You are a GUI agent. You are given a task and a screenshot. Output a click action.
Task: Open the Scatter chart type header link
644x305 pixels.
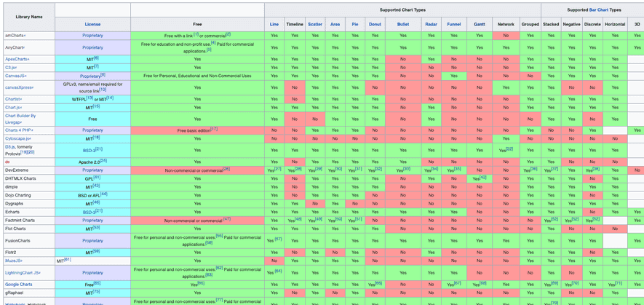pos(314,24)
